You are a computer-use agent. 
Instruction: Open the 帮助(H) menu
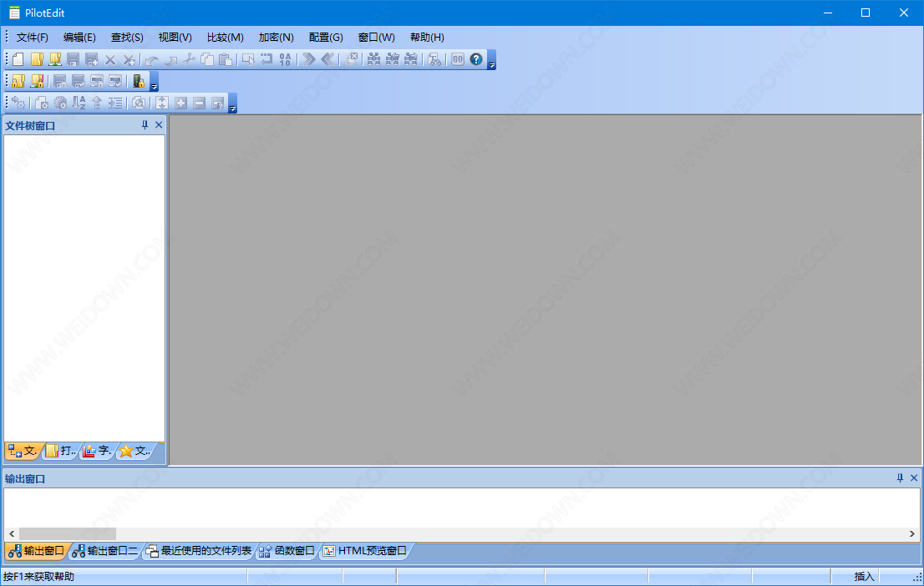[427, 37]
